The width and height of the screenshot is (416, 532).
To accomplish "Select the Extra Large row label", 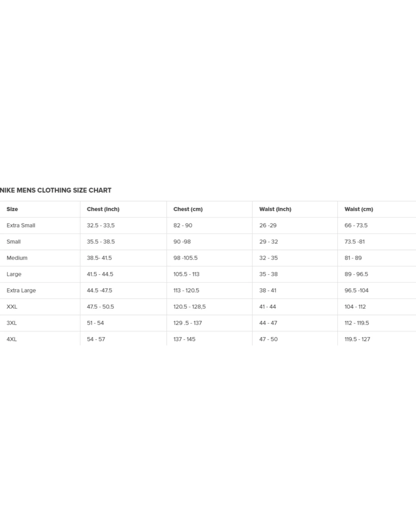I will pyautogui.click(x=21, y=291).
